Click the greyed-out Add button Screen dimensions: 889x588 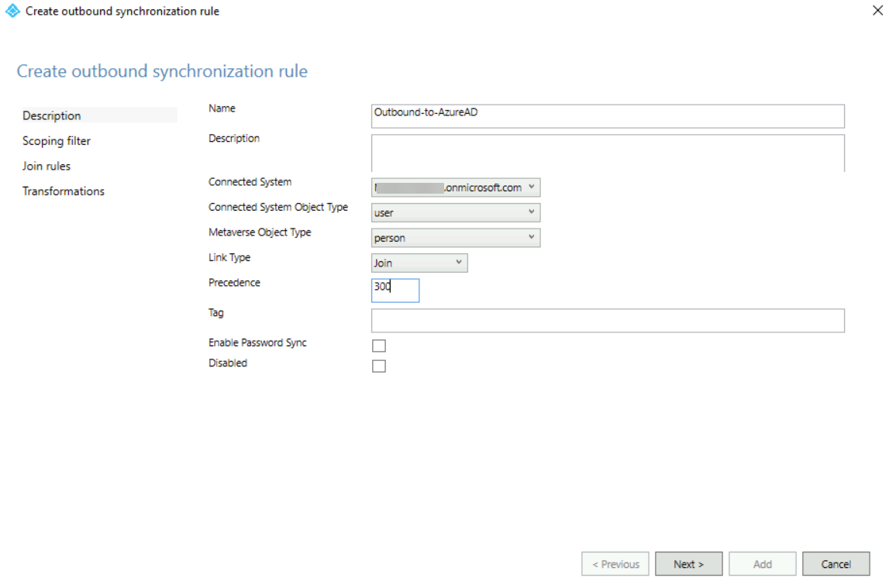[763, 564]
